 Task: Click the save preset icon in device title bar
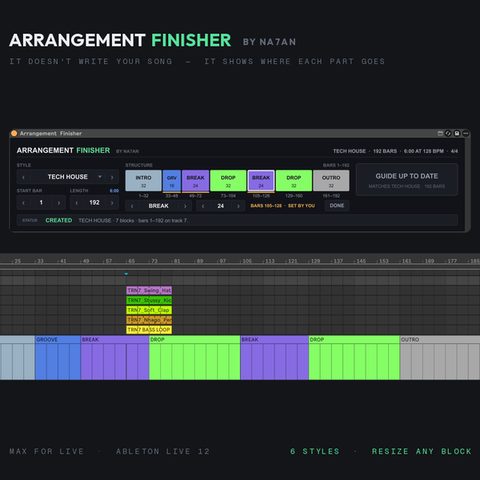457,133
